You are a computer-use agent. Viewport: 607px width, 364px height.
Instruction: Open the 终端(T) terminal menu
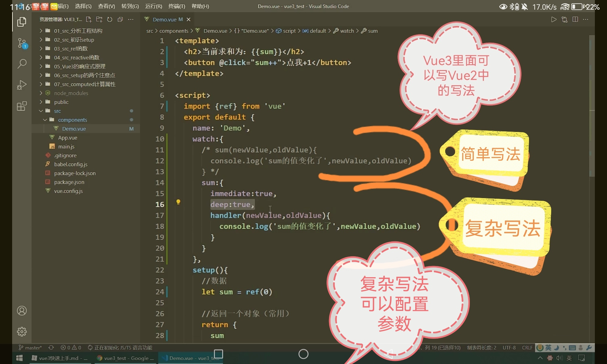(177, 6)
